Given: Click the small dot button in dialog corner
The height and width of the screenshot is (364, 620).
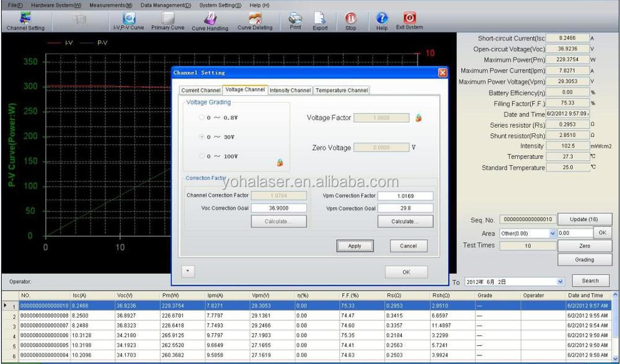Looking at the screenshot, I should click(x=188, y=271).
